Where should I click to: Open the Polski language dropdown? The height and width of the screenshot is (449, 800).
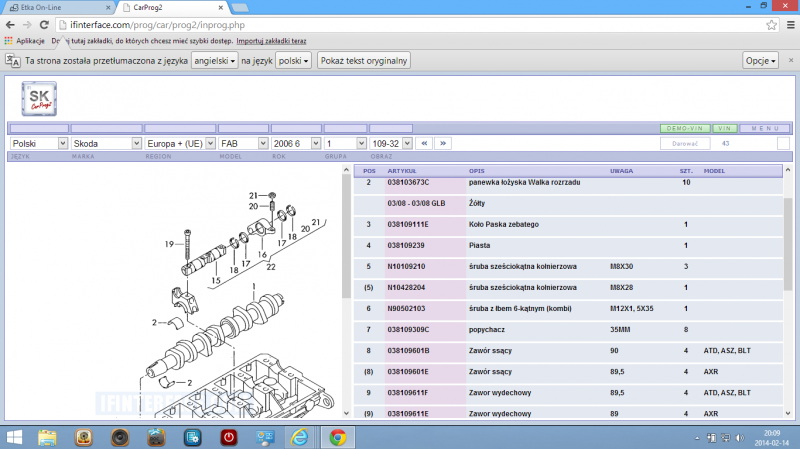(39, 143)
